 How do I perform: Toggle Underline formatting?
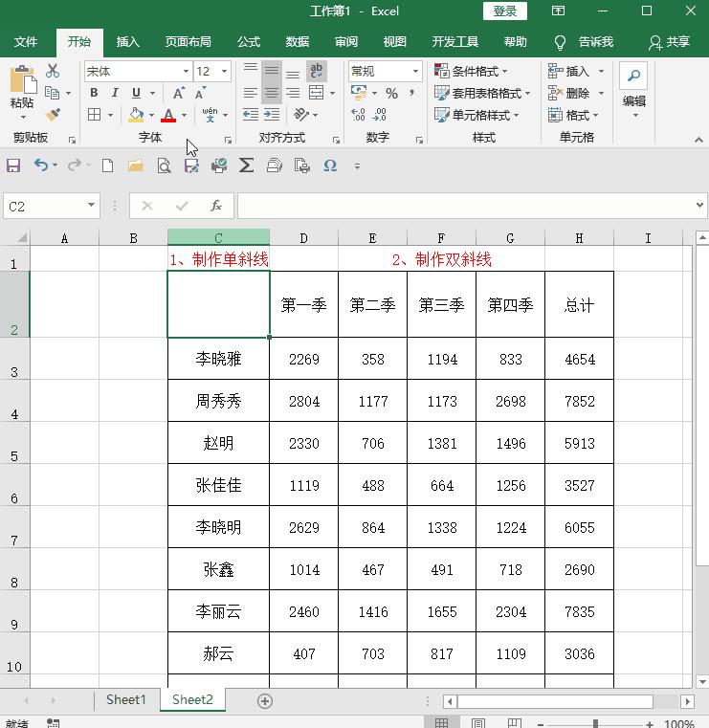pyautogui.click(x=136, y=93)
